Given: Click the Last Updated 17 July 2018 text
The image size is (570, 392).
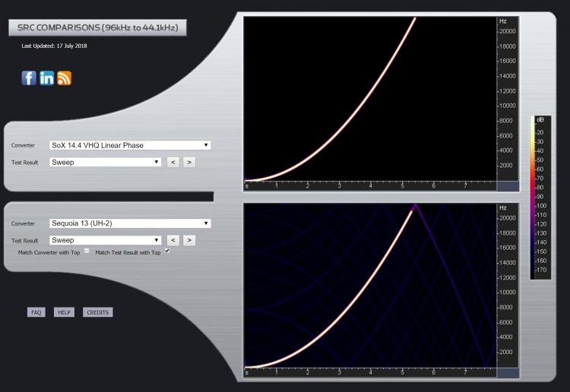Looking at the screenshot, I should 54,46.
